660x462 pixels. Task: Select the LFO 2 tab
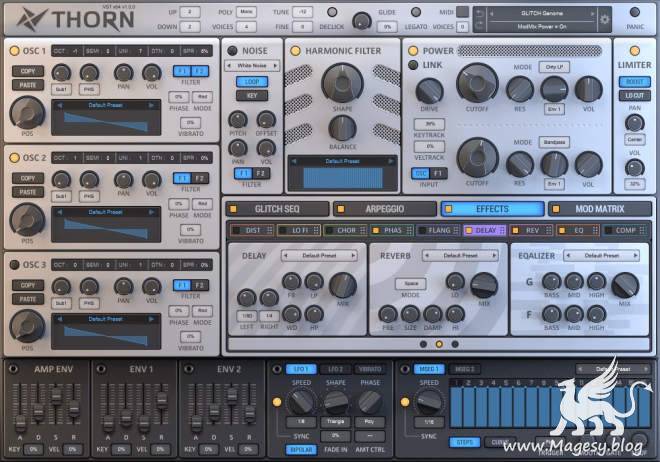[x=335, y=369]
